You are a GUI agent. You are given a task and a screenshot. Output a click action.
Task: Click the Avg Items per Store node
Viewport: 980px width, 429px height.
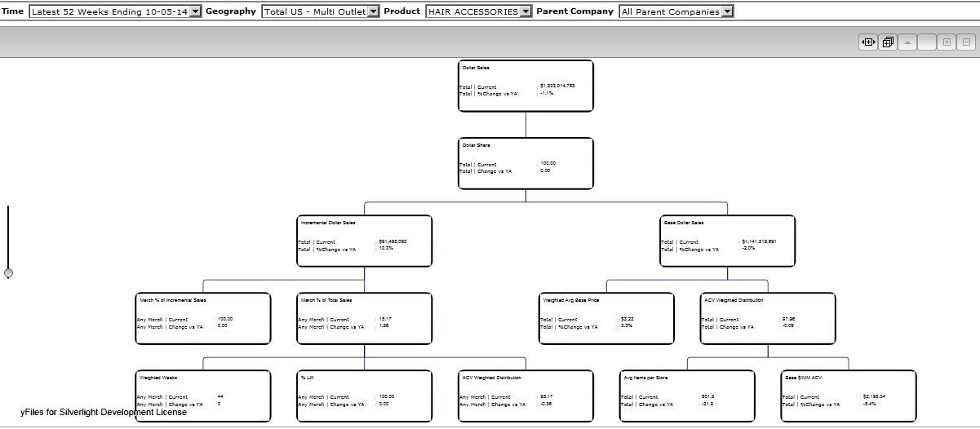[x=687, y=396]
